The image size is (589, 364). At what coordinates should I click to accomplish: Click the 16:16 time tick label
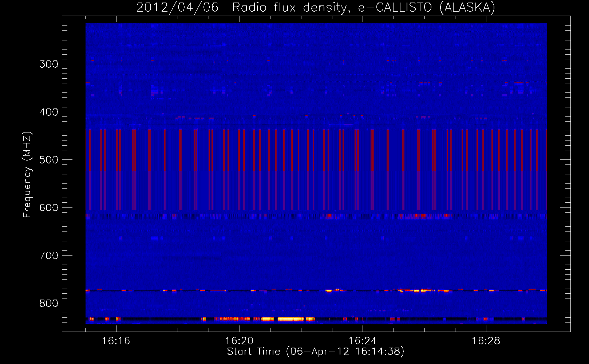pos(116,341)
